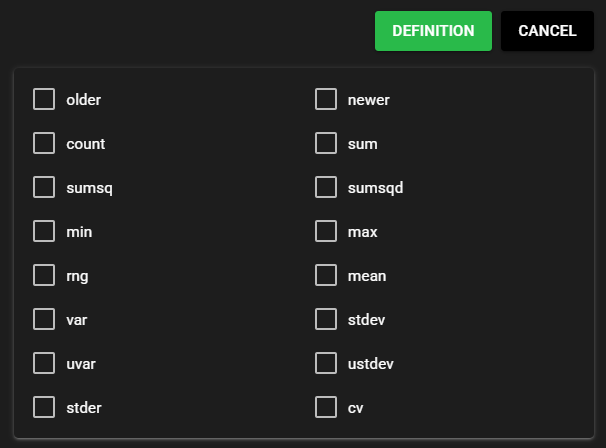606x448 pixels.
Task: Enable the cv checkbox
Action: tap(326, 407)
